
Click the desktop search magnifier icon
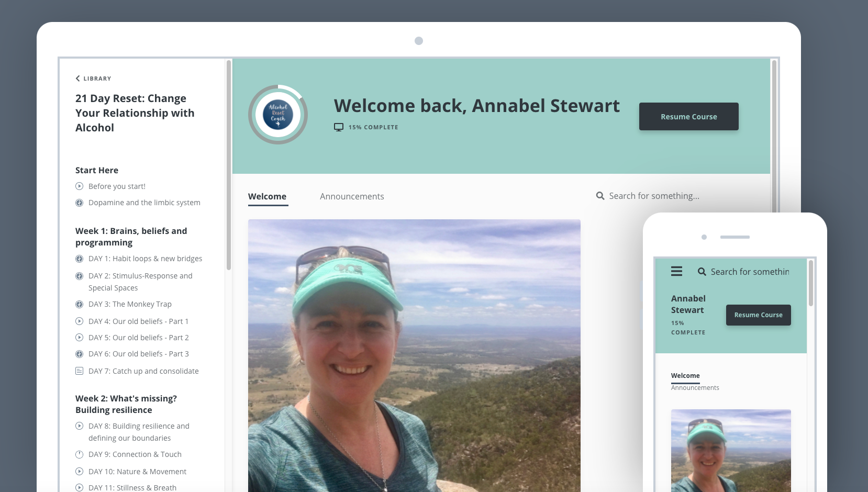[x=600, y=196]
